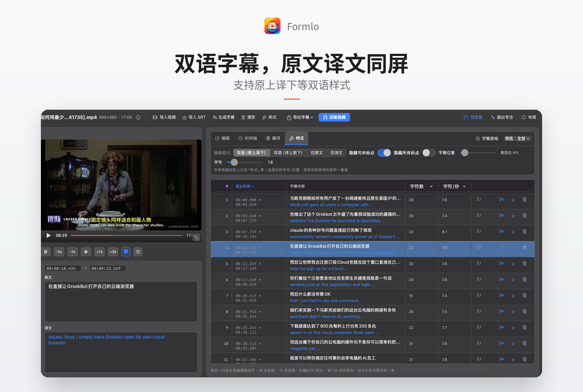Screen dimensions: 583x392
Task: Click the 字号 font size slider
Action: pyautogui.click(x=245, y=162)
